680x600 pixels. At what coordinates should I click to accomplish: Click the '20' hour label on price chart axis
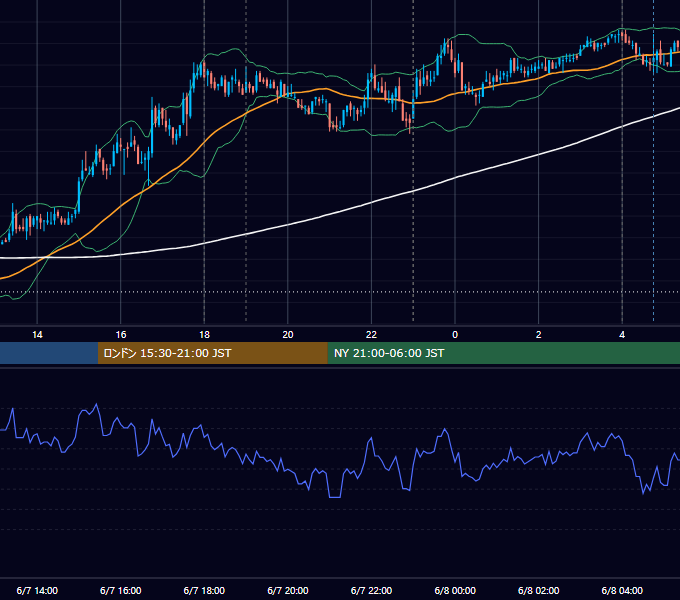pos(288,335)
